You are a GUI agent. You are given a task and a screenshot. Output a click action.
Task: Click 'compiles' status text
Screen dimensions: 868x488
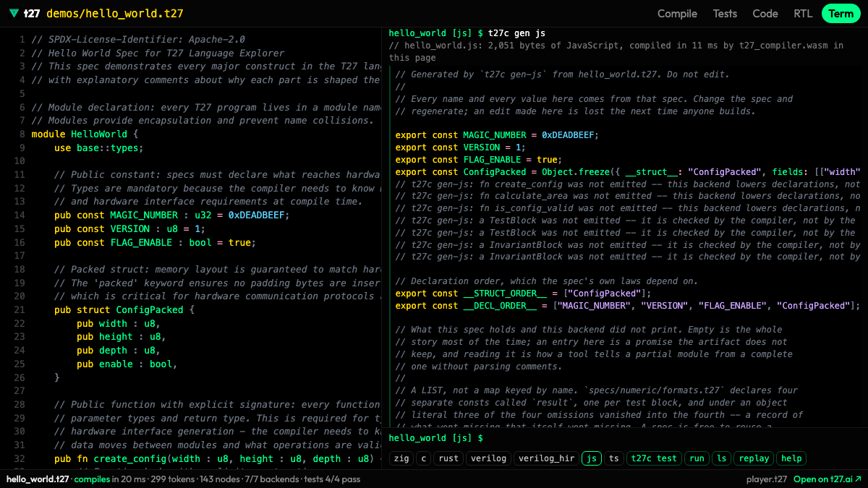(x=93, y=479)
